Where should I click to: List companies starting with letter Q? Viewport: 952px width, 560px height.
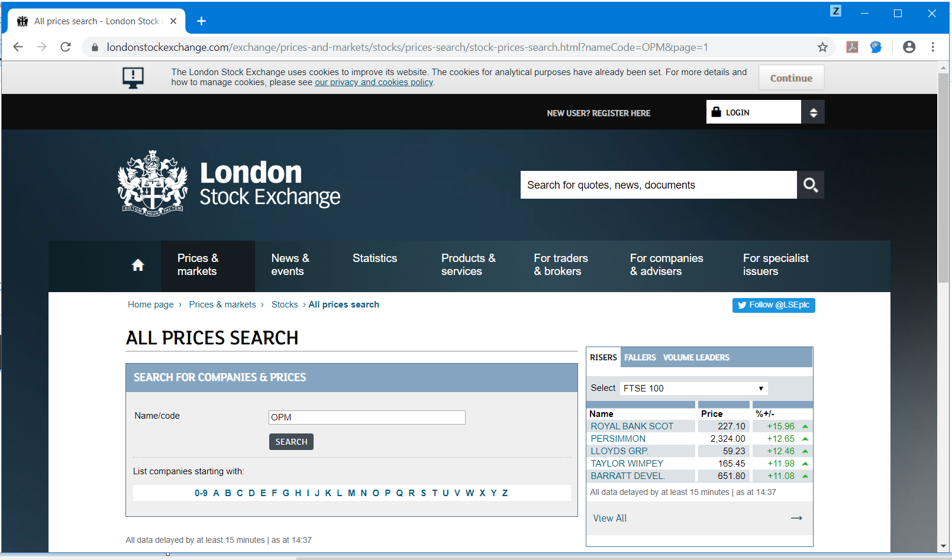[399, 493]
